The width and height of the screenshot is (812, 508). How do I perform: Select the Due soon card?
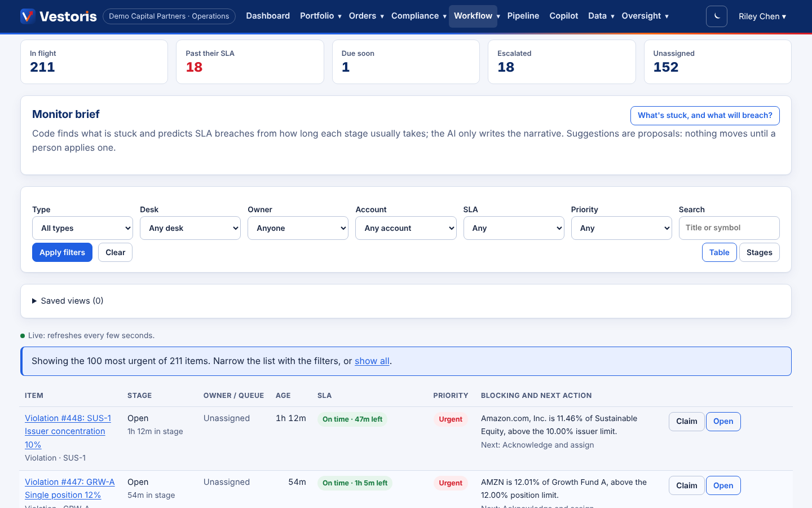point(406,62)
